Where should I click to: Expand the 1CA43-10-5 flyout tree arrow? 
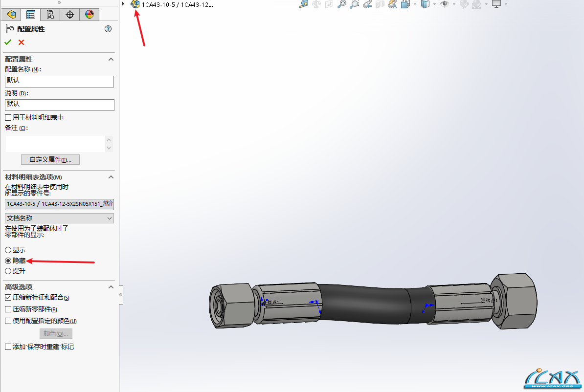click(x=124, y=4)
